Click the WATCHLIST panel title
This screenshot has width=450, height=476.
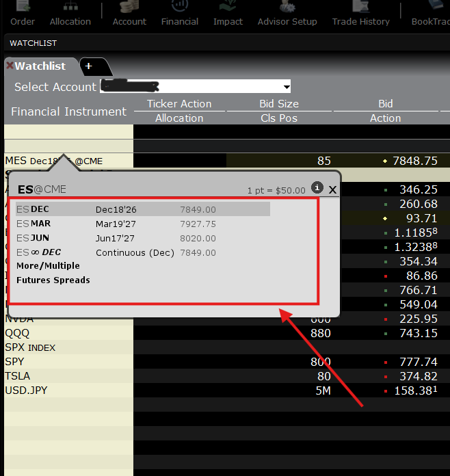click(x=33, y=43)
